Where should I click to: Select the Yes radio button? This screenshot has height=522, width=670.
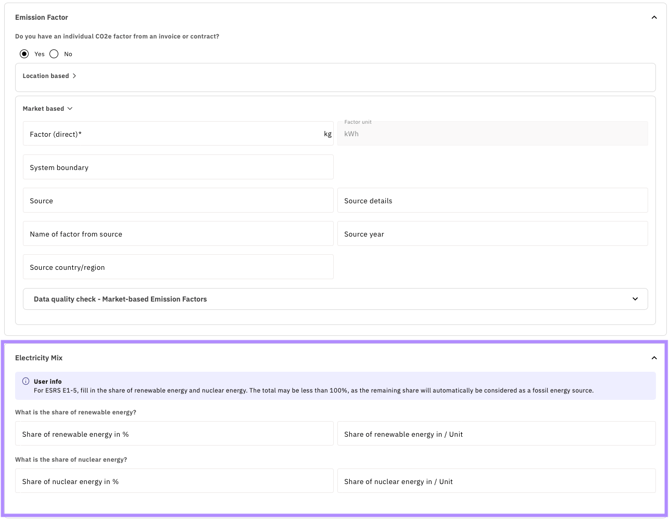pos(24,54)
